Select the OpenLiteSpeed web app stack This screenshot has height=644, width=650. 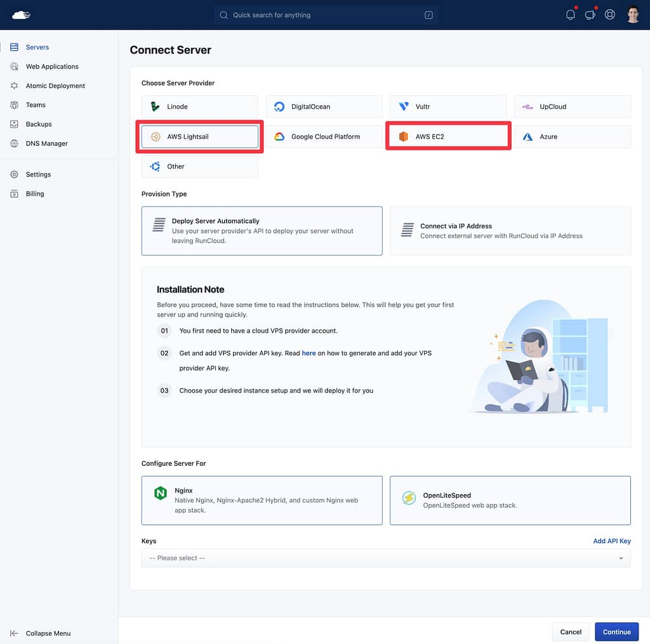click(510, 500)
